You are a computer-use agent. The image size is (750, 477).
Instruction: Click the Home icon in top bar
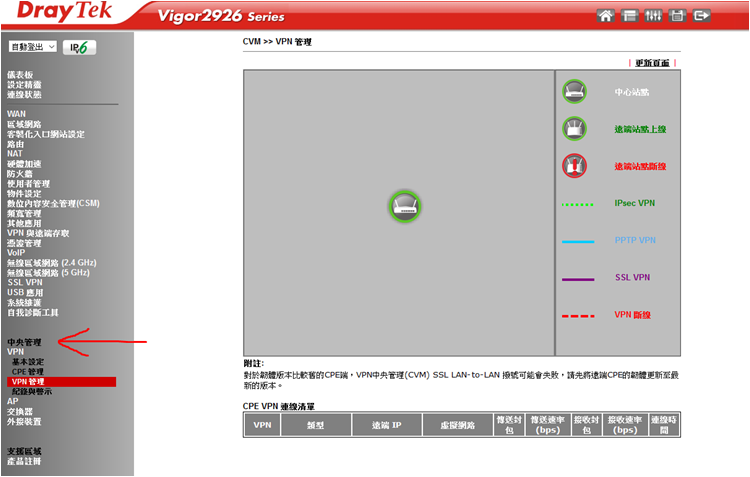tap(604, 16)
